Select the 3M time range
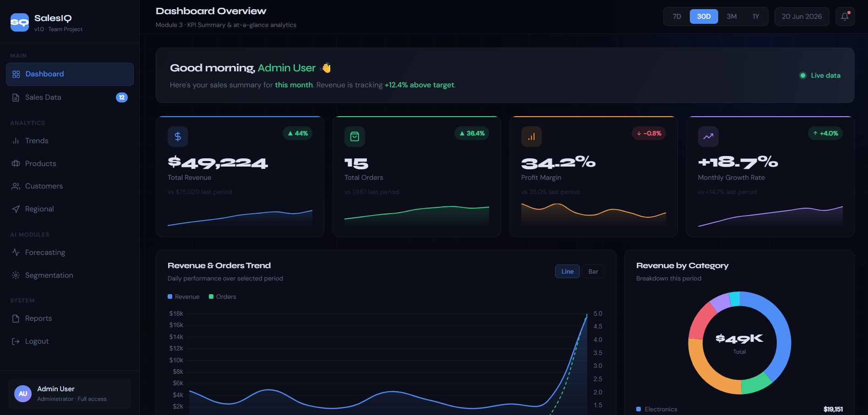868x415 pixels. [732, 16]
